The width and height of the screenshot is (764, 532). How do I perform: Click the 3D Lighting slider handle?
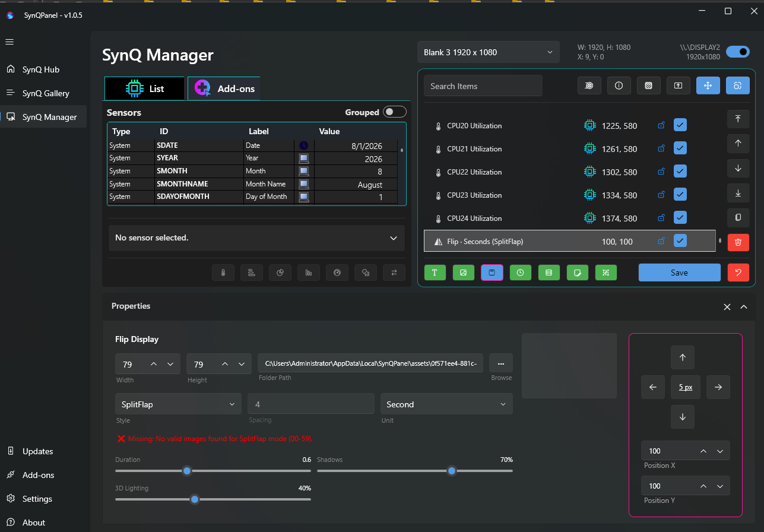tap(194, 499)
